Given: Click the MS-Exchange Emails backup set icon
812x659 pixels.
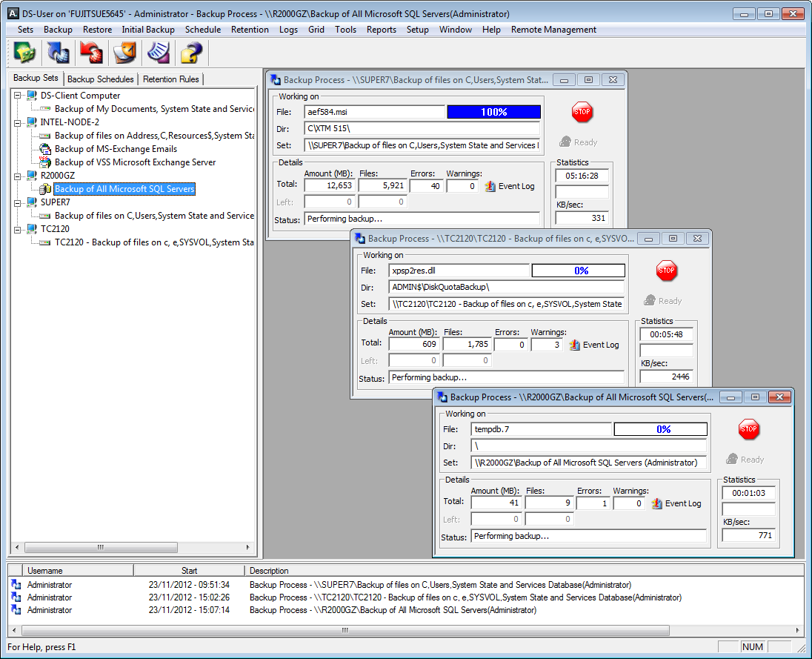Looking at the screenshot, I should coord(46,149).
